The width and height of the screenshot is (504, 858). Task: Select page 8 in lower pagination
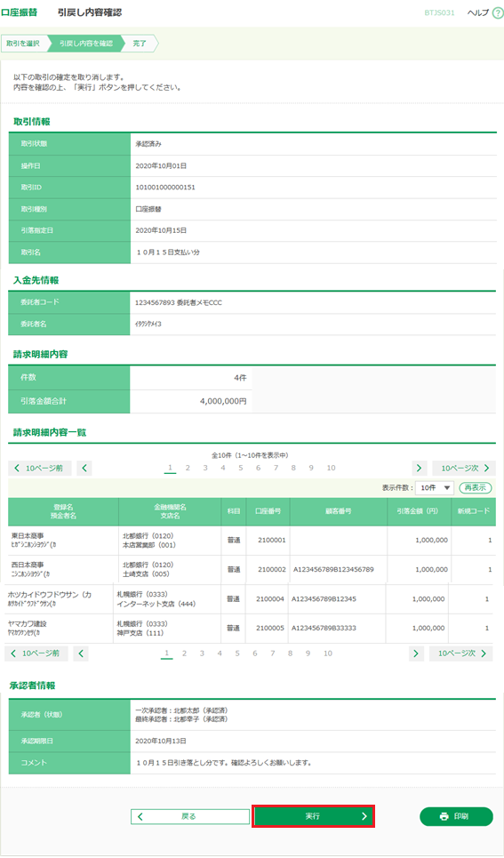pyautogui.click(x=290, y=654)
